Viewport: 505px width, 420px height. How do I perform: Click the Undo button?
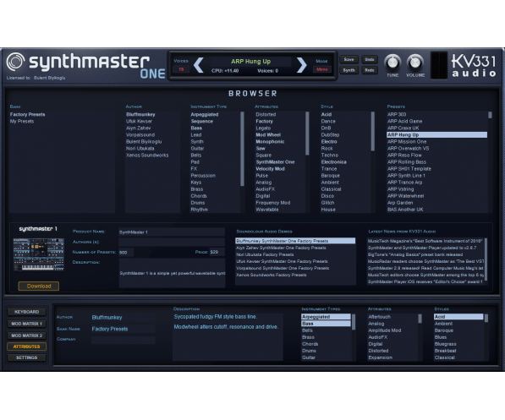tap(370, 59)
